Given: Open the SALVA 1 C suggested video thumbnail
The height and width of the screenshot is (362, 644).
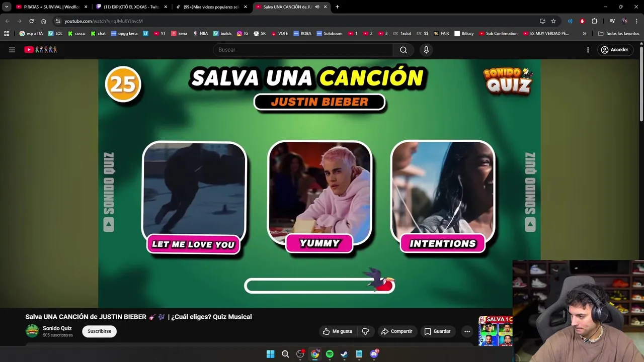Looking at the screenshot, I should click(x=496, y=331).
